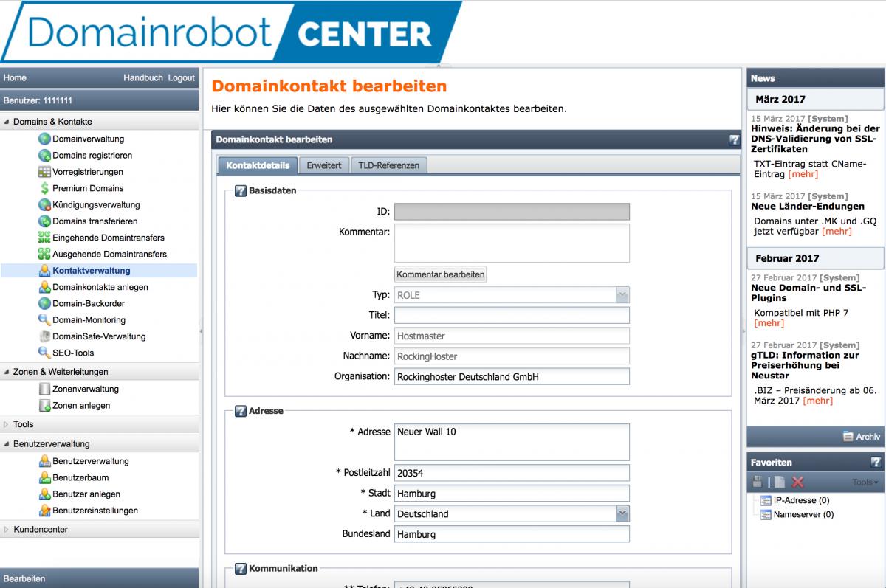Click the Domain-Backorder icon
This screenshot has width=886, height=588.
point(44,303)
